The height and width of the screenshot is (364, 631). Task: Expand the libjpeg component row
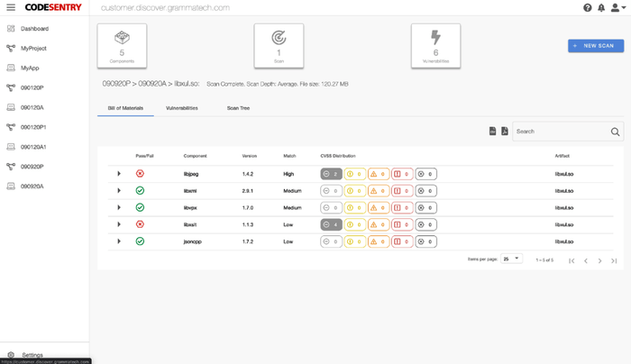119,174
